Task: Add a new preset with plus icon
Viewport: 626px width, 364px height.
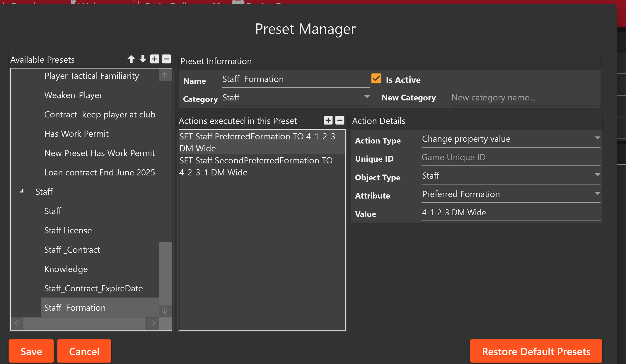Action: [x=155, y=59]
